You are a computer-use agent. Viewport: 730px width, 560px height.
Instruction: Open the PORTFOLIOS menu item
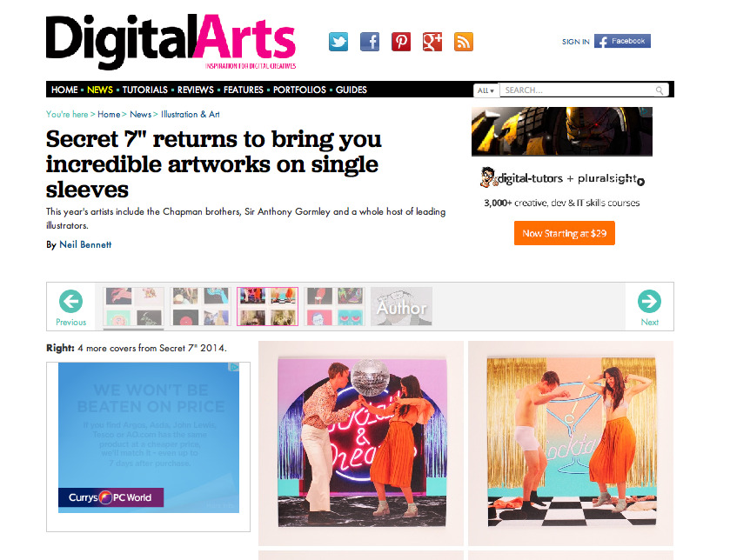pyautogui.click(x=299, y=90)
